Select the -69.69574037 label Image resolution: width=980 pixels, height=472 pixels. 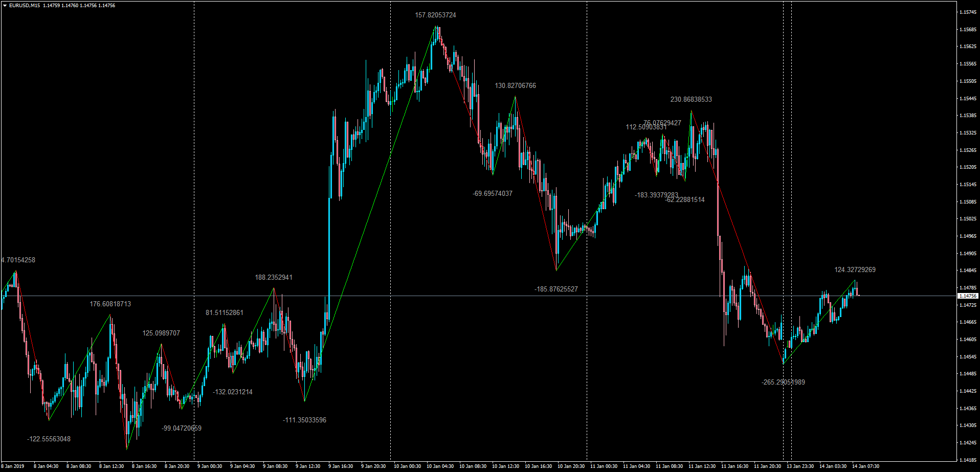pyautogui.click(x=493, y=194)
